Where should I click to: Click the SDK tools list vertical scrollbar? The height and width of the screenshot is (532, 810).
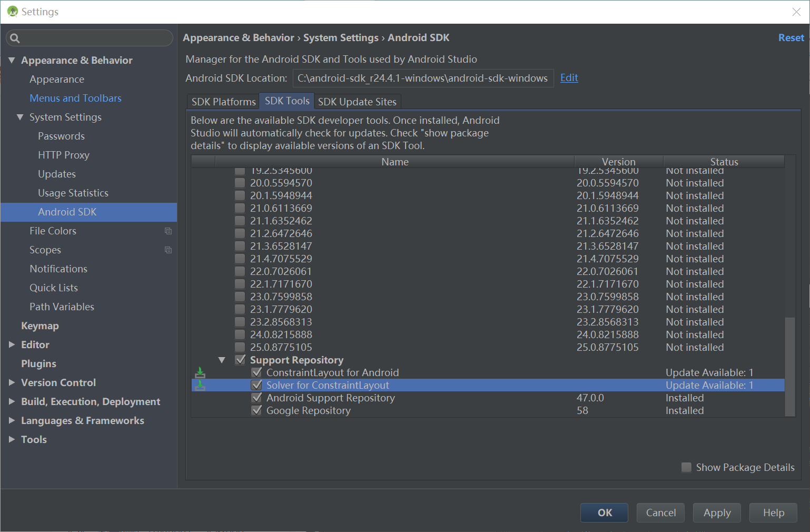coord(789,366)
